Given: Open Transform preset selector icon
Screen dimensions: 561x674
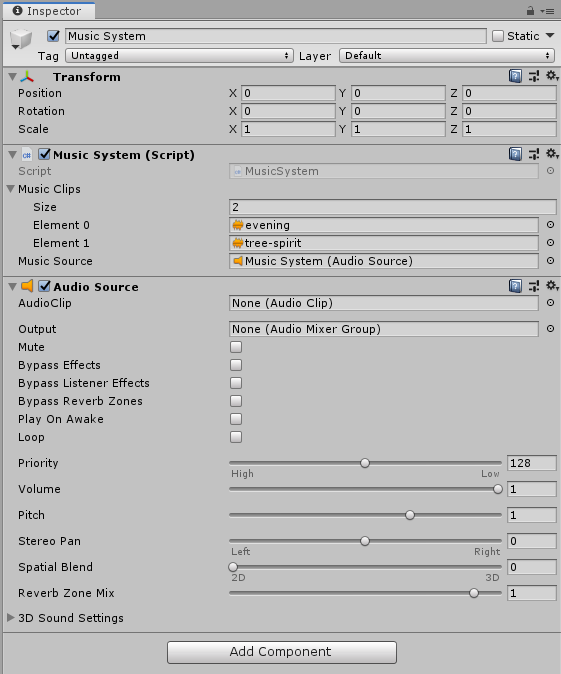Looking at the screenshot, I should click(534, 77).
